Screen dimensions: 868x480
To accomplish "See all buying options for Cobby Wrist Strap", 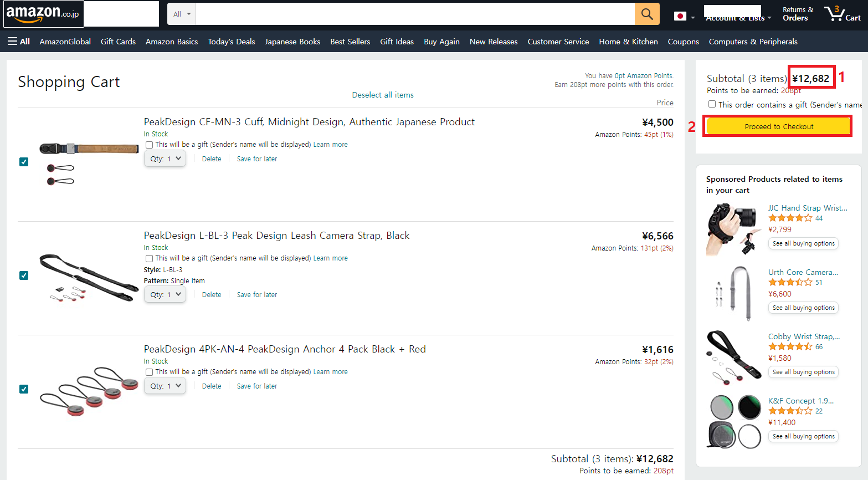I will coord(803,372).
